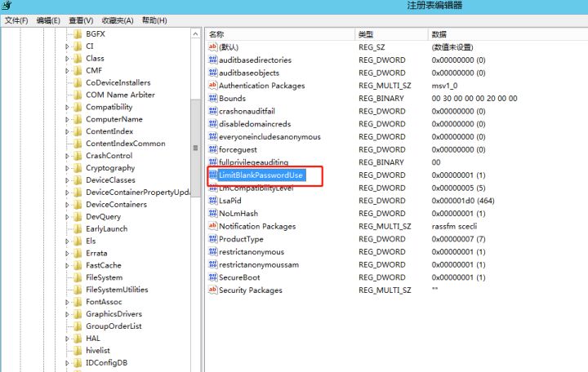Expand the DeviceClasses tree node
The height and width of the screenshot is (372, 588).
tap(67, 180)
